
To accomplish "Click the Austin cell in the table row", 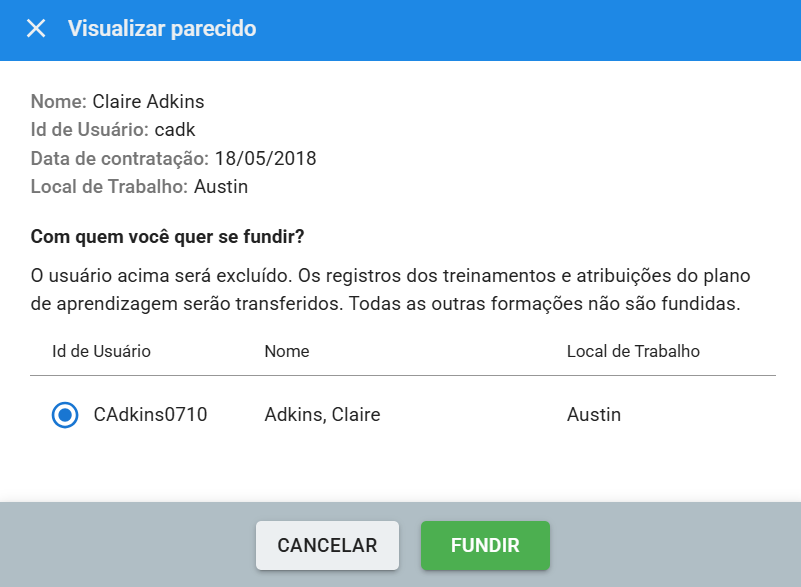I will coord(593,415).
